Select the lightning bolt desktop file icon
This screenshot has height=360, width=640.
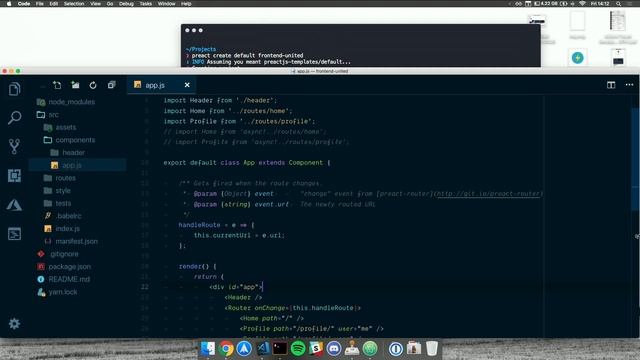[578, 58]
